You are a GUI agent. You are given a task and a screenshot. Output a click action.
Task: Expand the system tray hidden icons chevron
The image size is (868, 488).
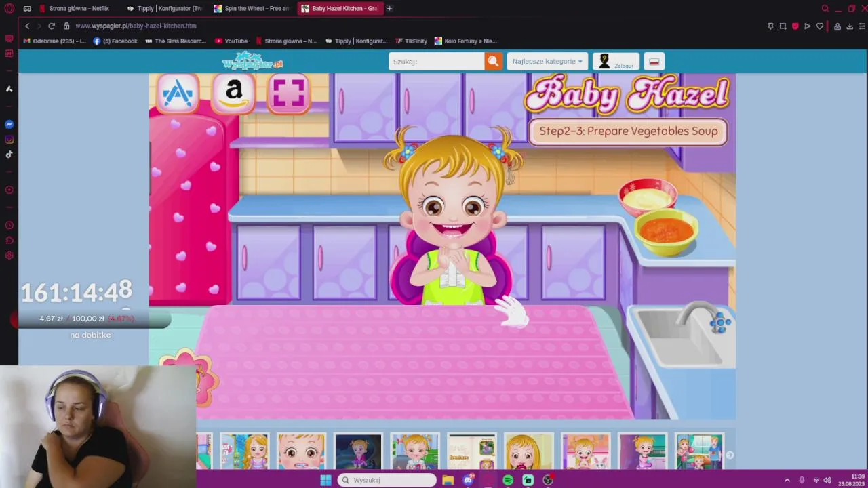pyautogui.click(x=787, y=480)
